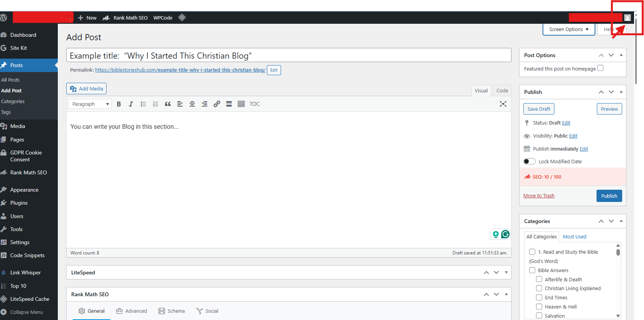Open Grammarly icon in editor corner
644x320 pixels.
(x=505, y=234)
